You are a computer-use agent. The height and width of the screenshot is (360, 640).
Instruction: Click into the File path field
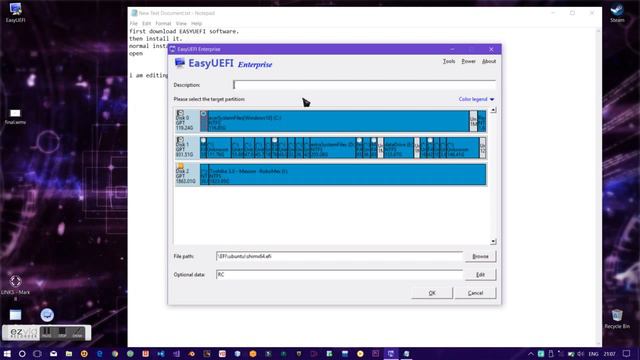339,256
